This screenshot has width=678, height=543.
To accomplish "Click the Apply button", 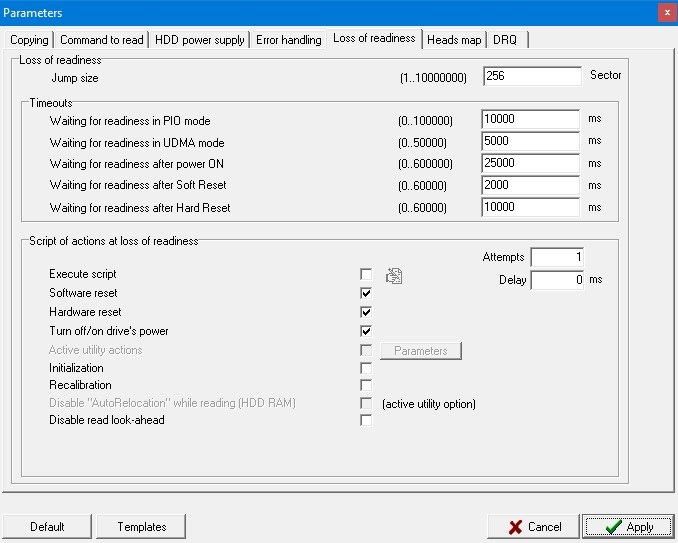I will pyautogui.click(x=628, y=527).
